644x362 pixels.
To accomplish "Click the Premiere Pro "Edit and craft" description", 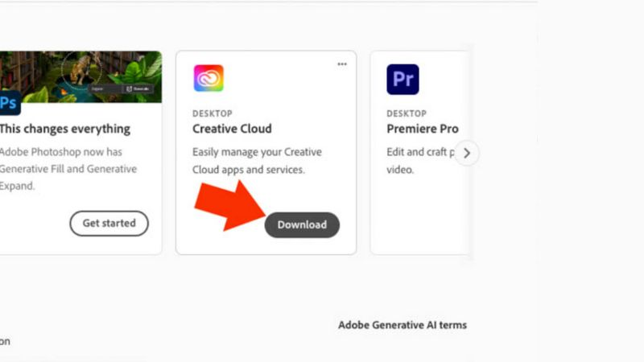I will (x=419, y=161).
